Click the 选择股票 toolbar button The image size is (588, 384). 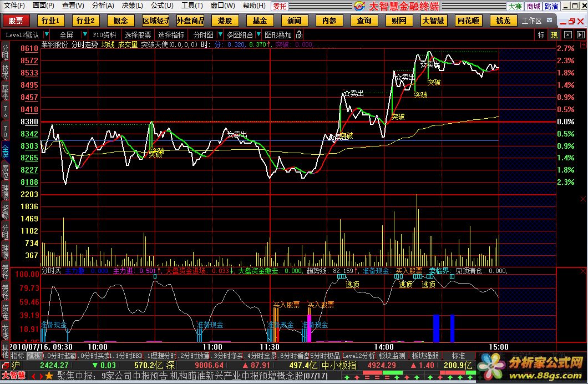click(138, 35)
